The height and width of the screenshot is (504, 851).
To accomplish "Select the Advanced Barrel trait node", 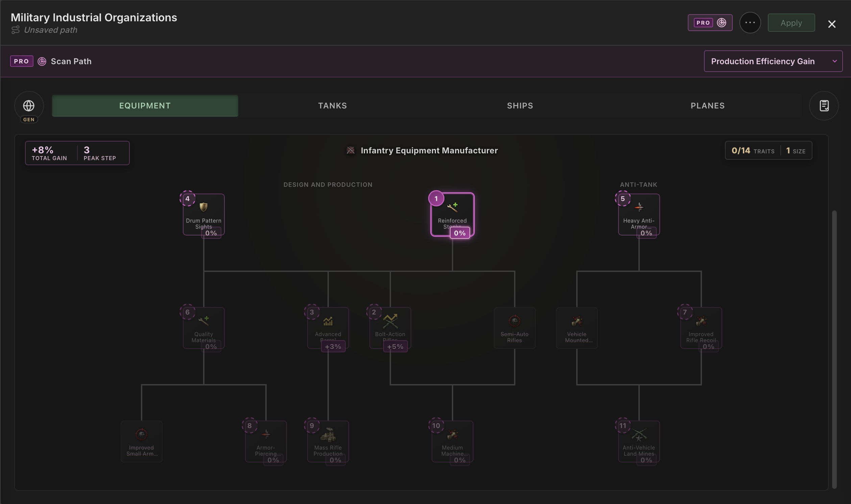I will [328, 328].
